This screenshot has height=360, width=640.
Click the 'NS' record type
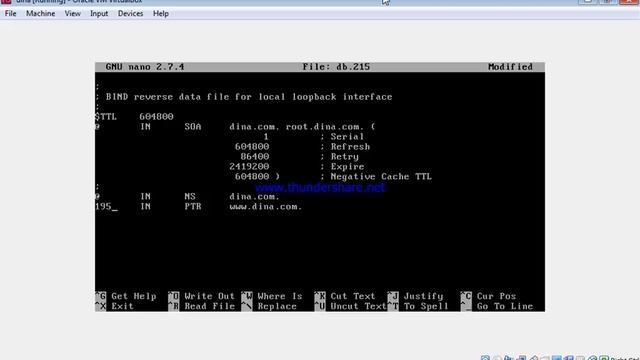(x=190, y=197)
